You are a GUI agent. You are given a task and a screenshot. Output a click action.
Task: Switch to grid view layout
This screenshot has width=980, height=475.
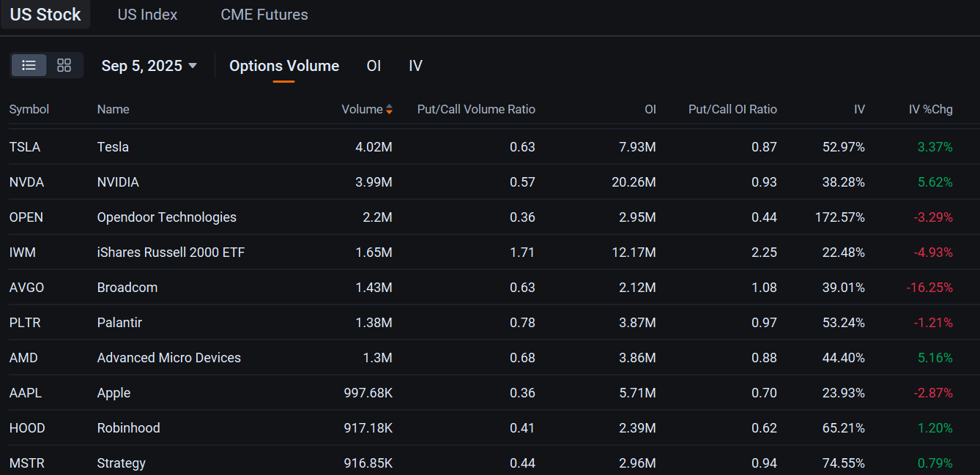tap(64, 65)
